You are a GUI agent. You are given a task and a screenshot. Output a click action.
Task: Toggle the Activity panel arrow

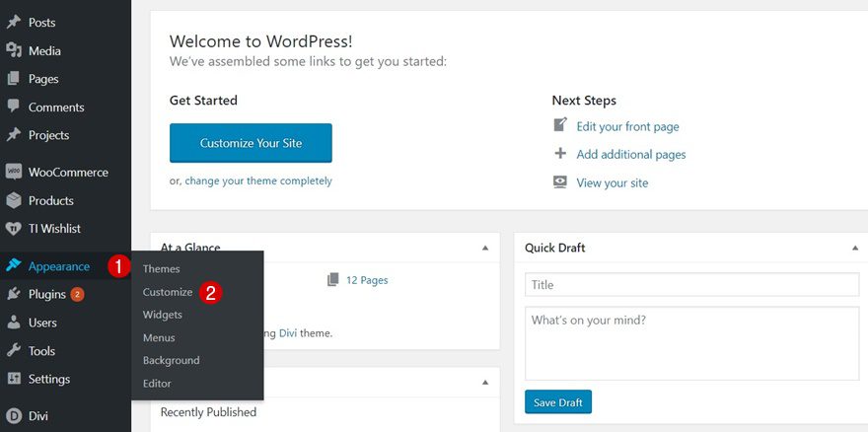[x=484, y=382]
